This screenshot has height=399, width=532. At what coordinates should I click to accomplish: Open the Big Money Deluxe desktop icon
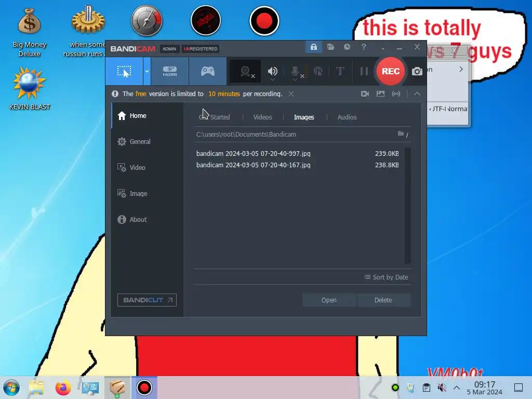coord(30,33)
